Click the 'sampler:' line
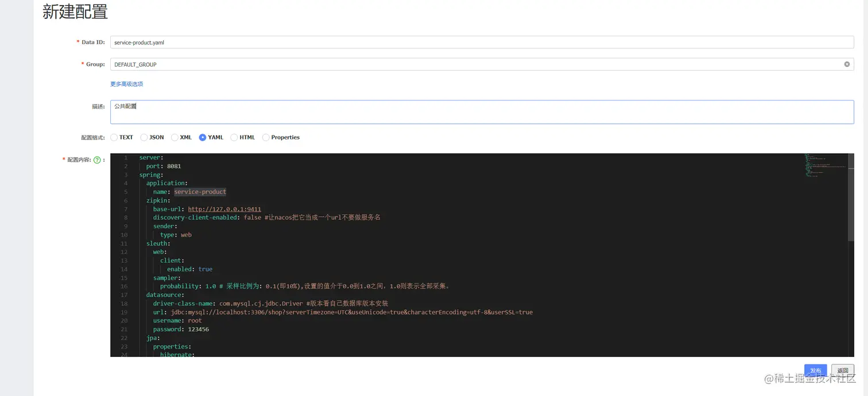This screenshot has height=396, width=868. [166, 278]
